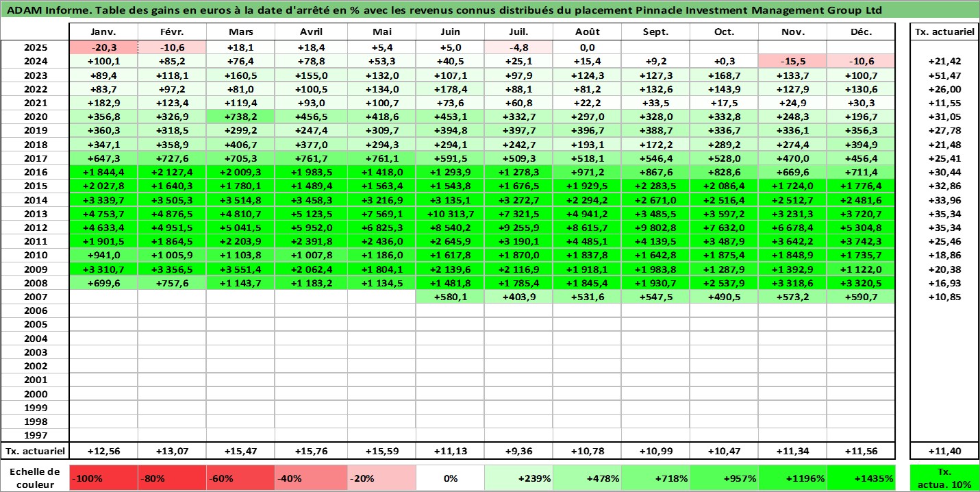Click the +580,1 cell for Juin 2007
Viewport: 980px width, 492px height.
click(450, 297)
